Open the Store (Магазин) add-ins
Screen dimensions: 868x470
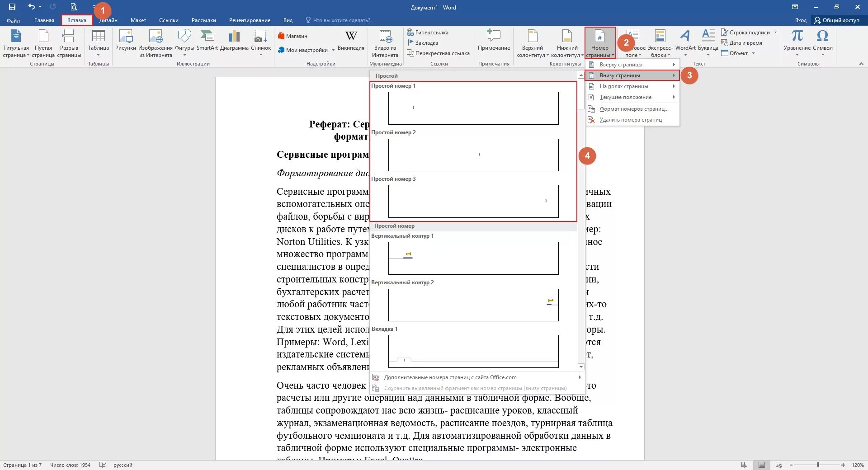(x=292, y=36)
